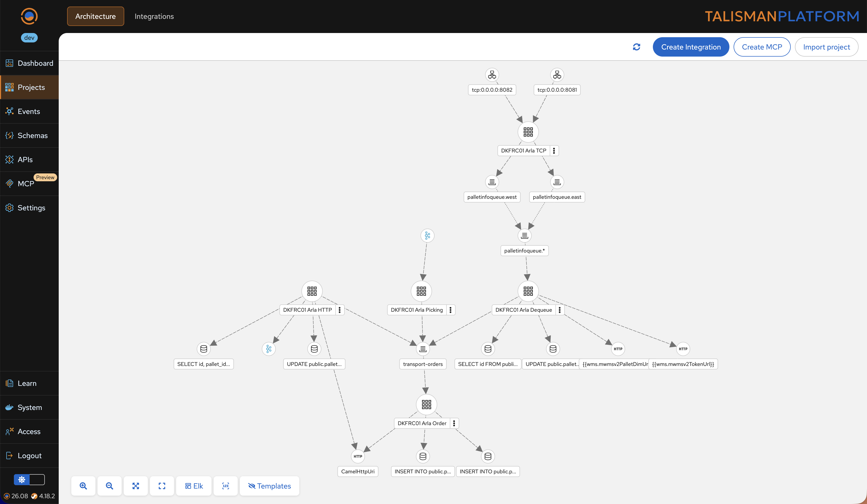
Task: Click the {{wms.mwmsv2TokenUrl}} label
Action: pyautogui.click(x=683, y=364)
